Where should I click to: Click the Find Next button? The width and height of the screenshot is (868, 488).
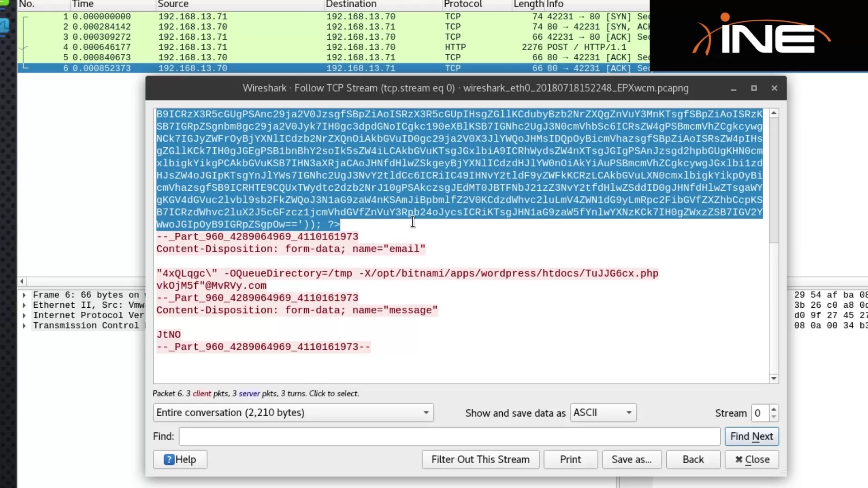[x=751, y=436]
